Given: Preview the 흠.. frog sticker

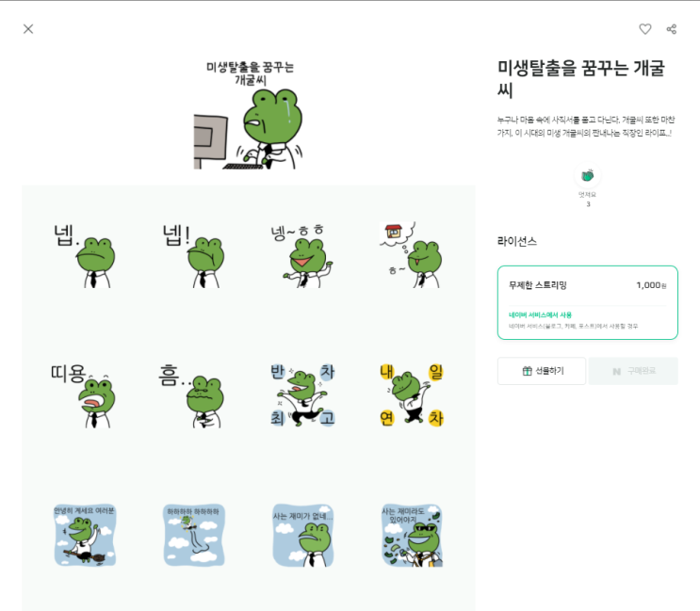Looking at the screenshot, I should 194,395.
